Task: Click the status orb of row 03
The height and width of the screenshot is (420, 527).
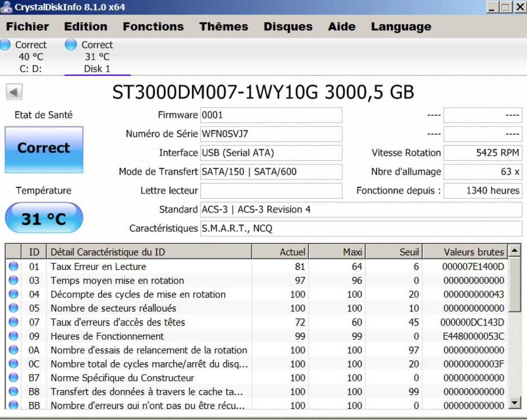Action: (14, 280)
